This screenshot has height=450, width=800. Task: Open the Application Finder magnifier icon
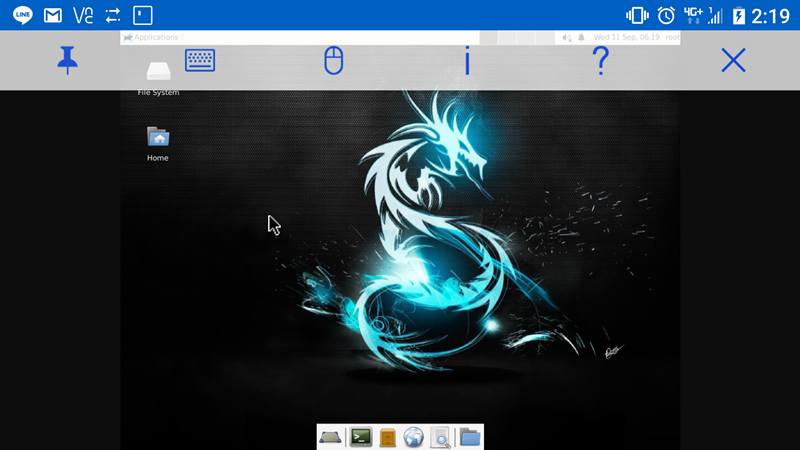[440, 438]
